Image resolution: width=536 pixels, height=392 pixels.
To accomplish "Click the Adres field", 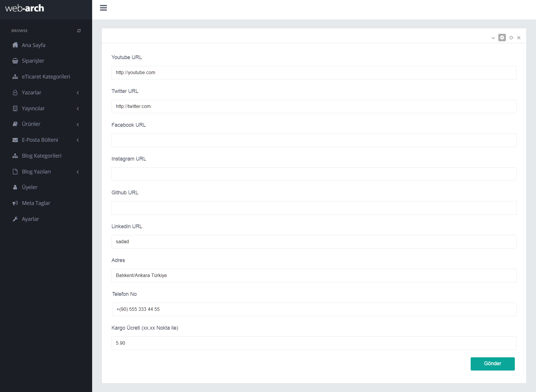I will tap(314, 276).
